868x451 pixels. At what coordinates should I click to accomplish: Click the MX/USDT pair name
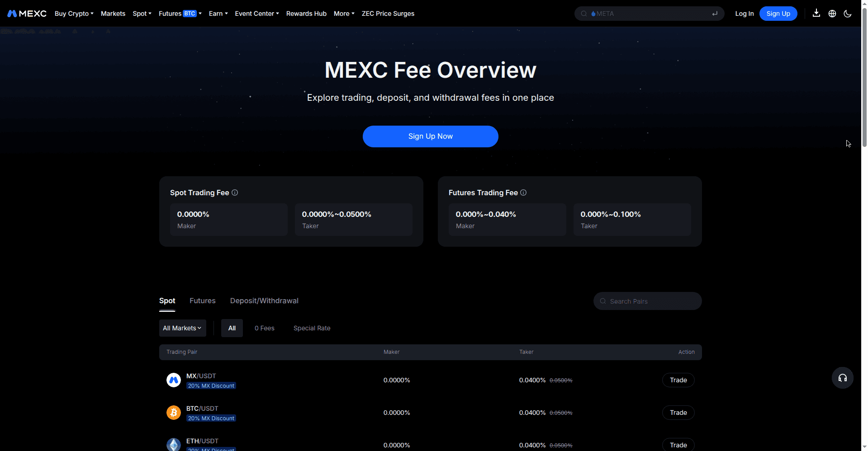pos(201,376)
